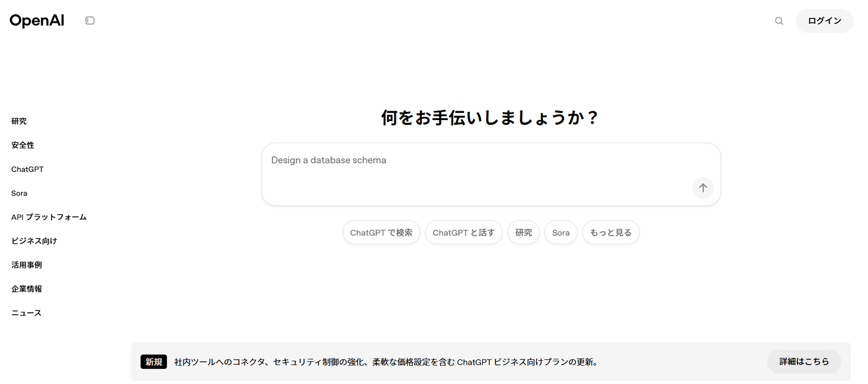Click the 詳細はこちら banner button

pyautogui.click(x=804, y=362)
